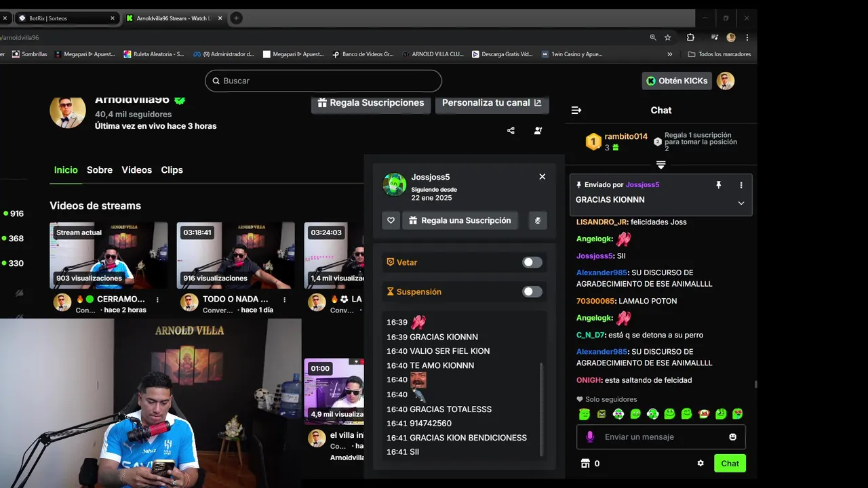Switch to the Inicio tab
The height and width of the screenshot is (488, 868).
(66, 170)
